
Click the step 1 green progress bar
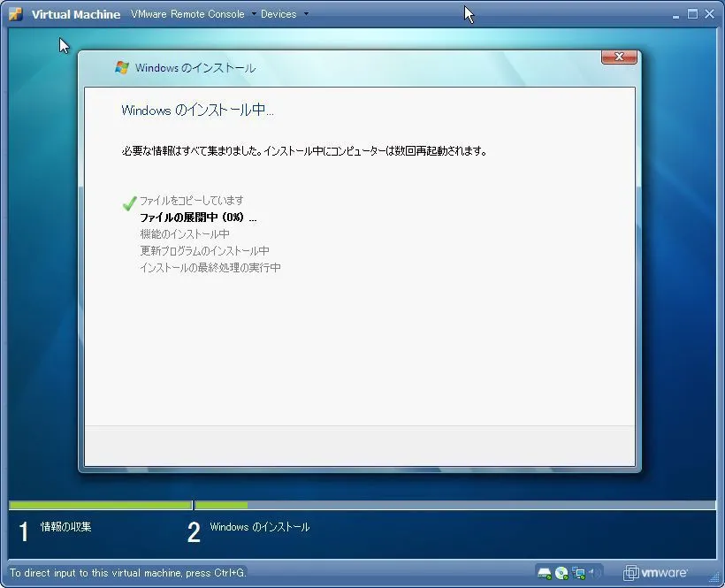[x=100, y=506]
